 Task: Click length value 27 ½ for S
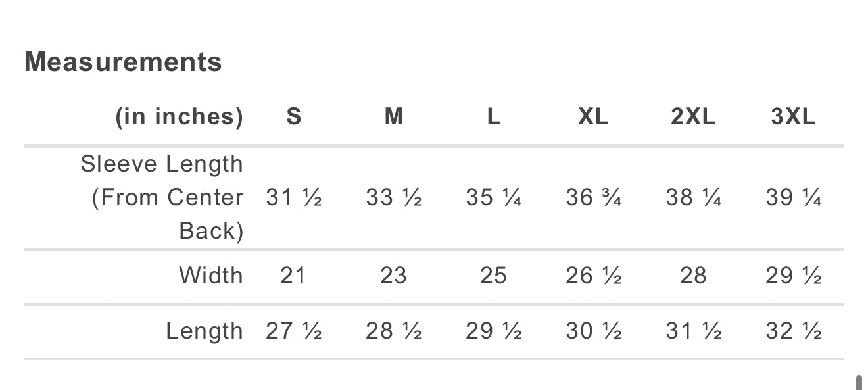[x=294, y=331]
